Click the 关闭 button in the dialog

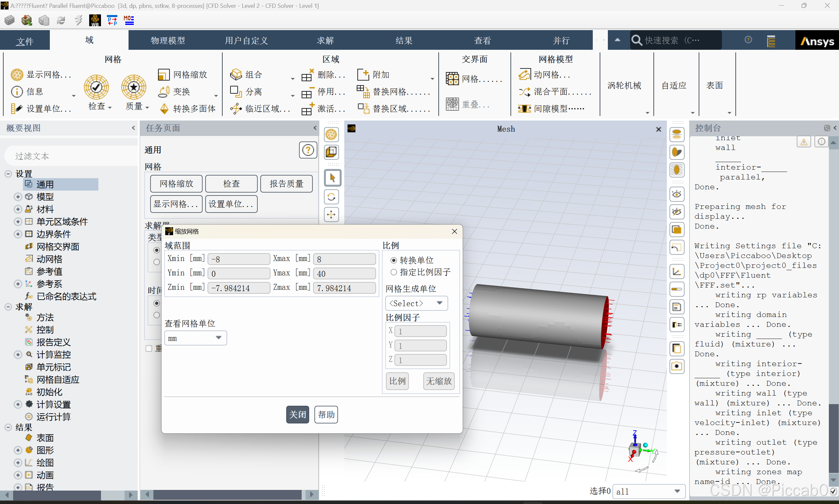click(x=297, y=415)
